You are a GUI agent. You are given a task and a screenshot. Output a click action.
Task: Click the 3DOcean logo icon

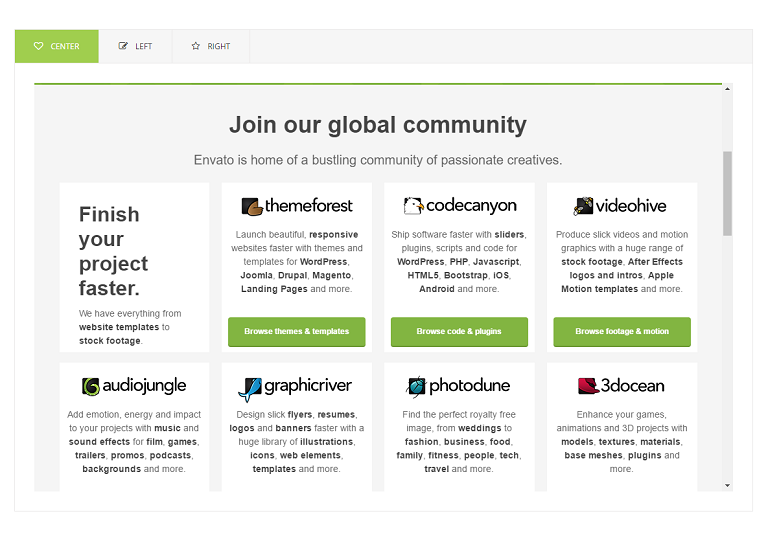tap(588, 386)
